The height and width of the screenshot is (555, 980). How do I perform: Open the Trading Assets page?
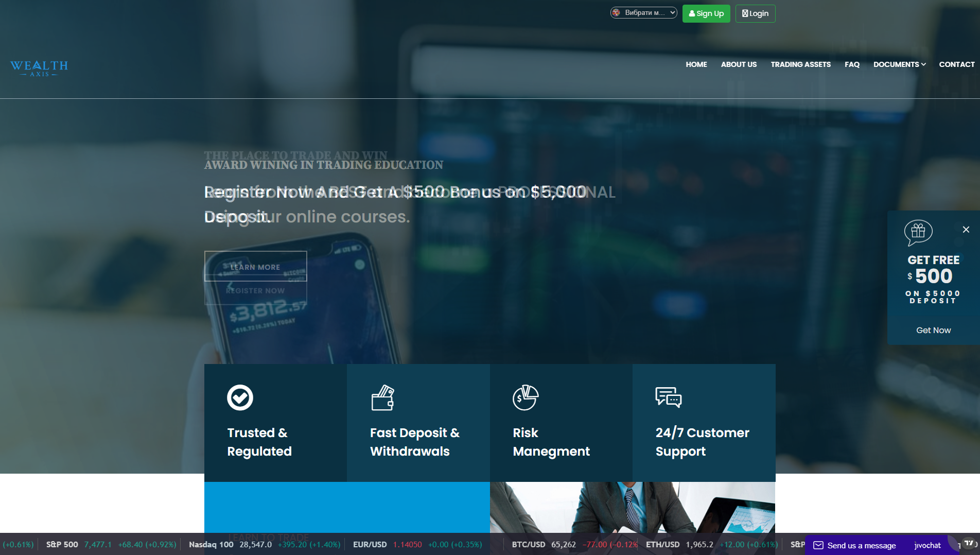pyautogui.click(x=800, y=64)
